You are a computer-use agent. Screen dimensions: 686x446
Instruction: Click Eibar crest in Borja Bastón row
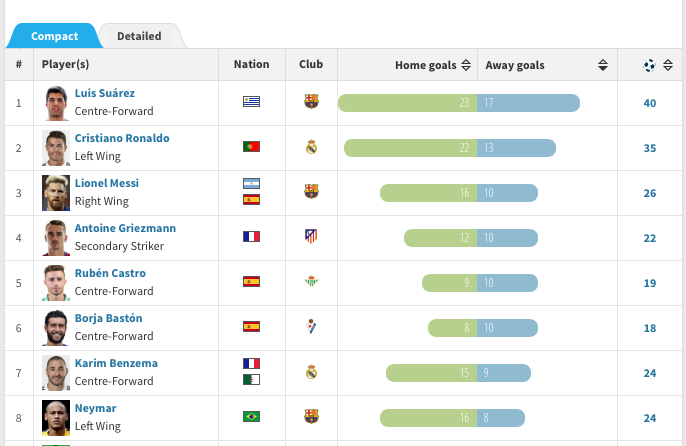tap(311, 327)
